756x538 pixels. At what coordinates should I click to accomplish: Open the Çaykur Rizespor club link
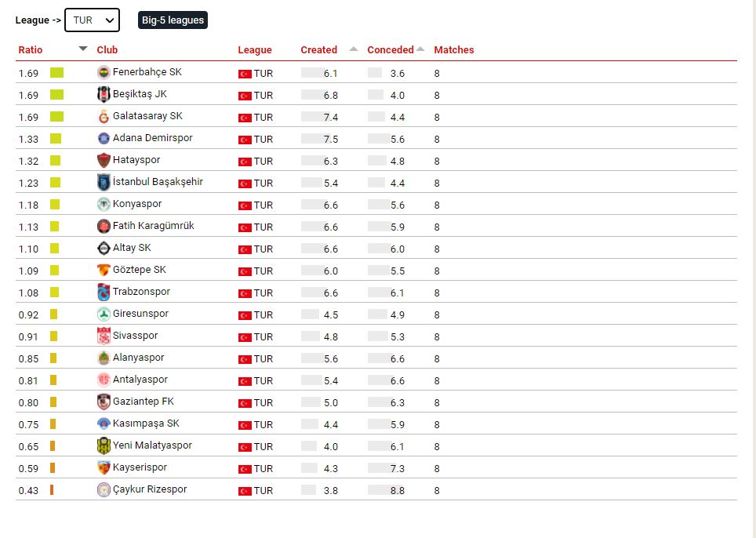point(150,489)
